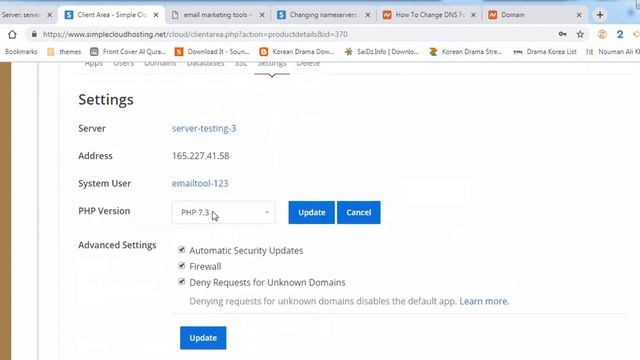Open the server-testing-3 link
Viewport: 640px width, 360px height.
(204, 129)
